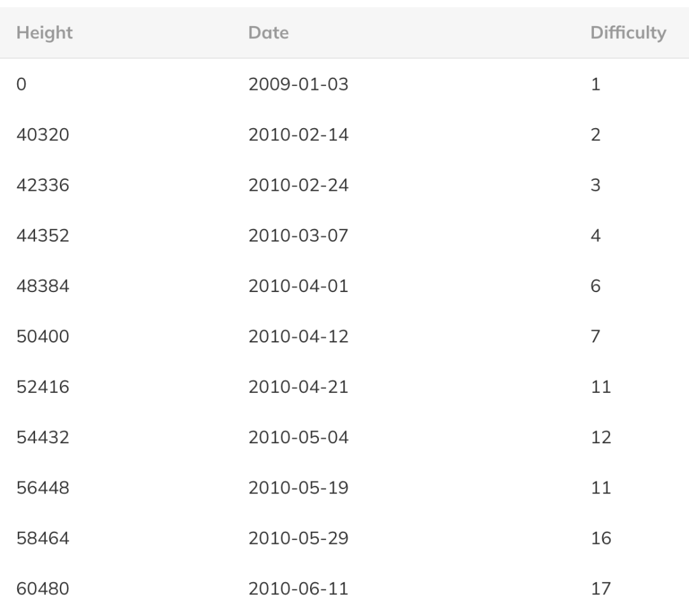Sort by the Date column header
Image resolution: width=689 pixels, height=616 pixels.
(x=269, y=33)
